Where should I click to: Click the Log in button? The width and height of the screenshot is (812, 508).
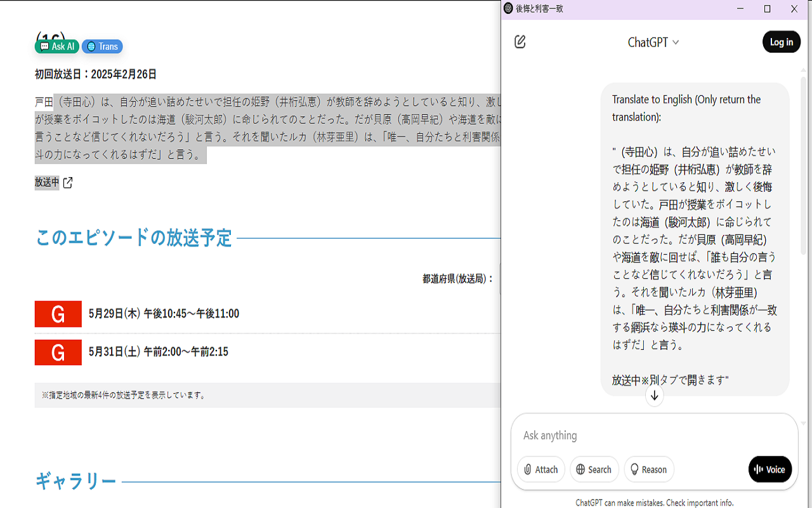tap(781, 42)
